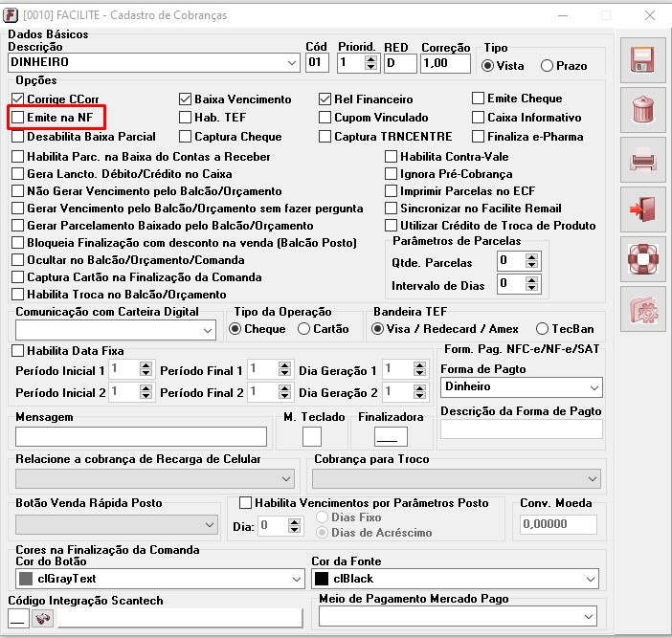The image size is (672, 638).
Task: Uncheck Baixa Vencimento
Action: (185, 99)
